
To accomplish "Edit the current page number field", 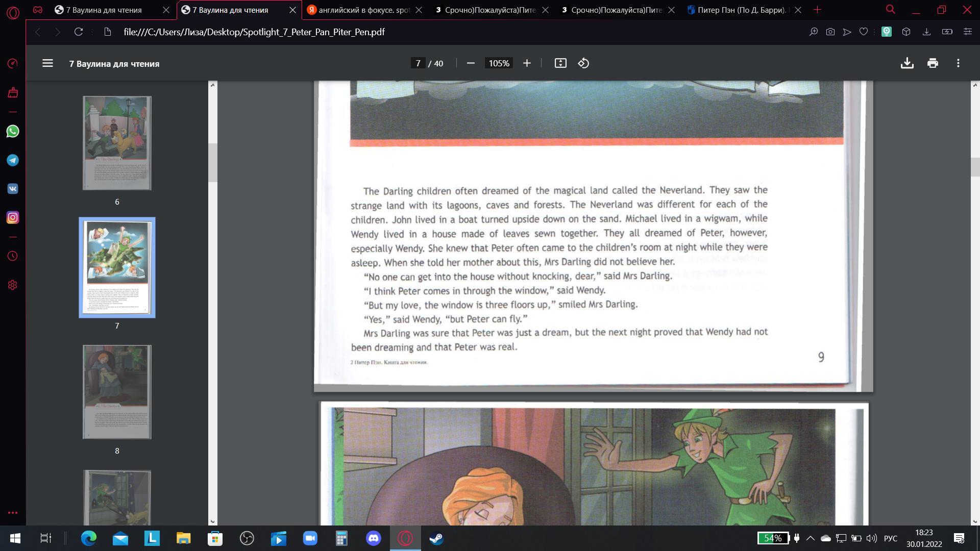I will 418,63.
